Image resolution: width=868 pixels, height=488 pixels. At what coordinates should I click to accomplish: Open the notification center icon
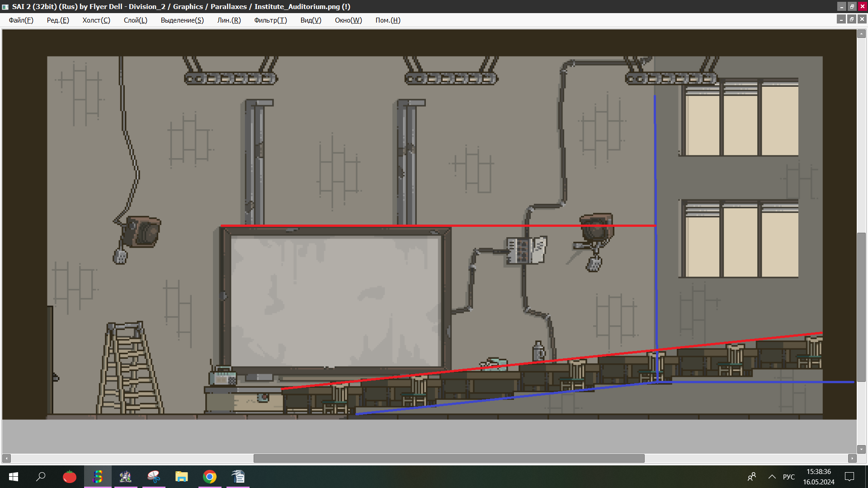[x=849, y=477]
